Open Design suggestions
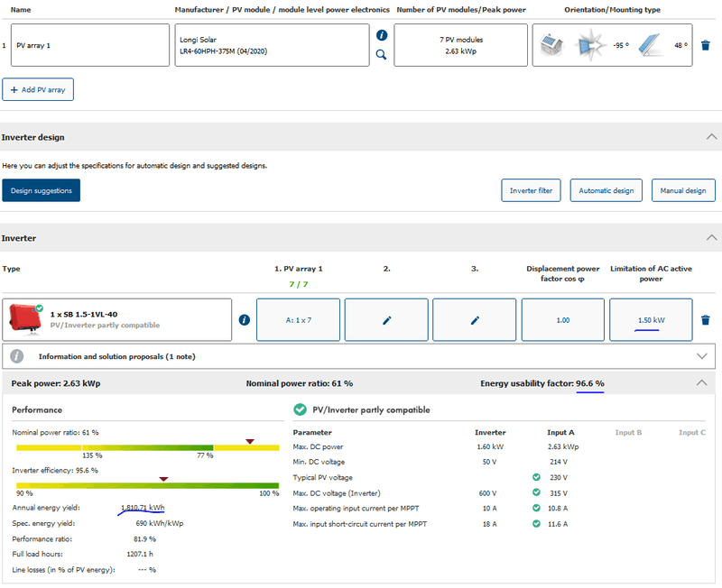 41,190
